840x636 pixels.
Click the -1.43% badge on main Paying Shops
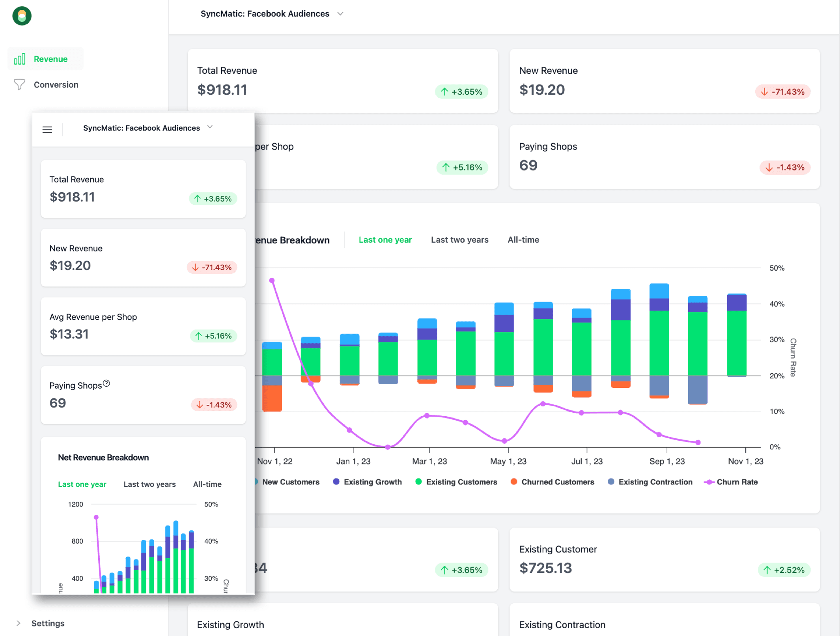point(785,167)
